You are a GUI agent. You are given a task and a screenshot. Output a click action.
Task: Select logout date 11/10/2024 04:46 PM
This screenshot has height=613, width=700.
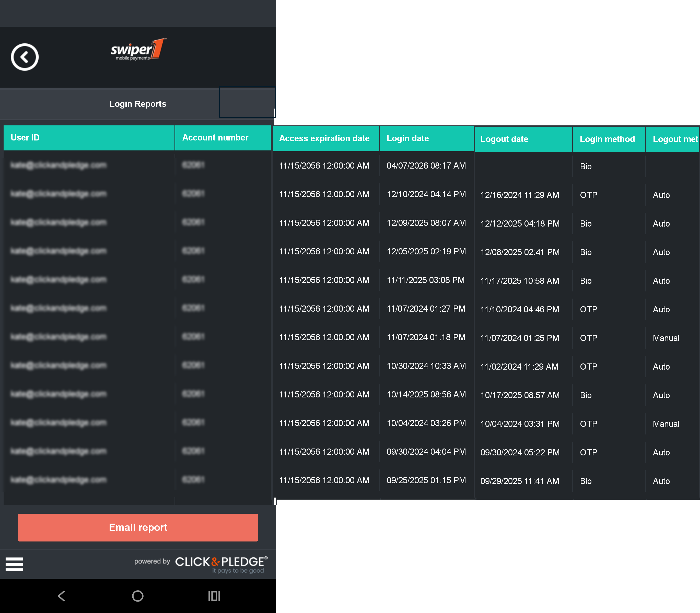(520, 310)
